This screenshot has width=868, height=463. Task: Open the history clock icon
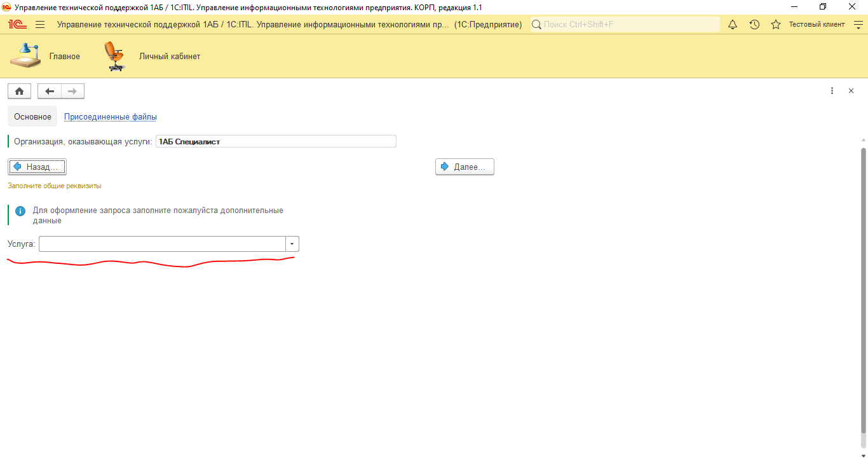coord(754,24)
